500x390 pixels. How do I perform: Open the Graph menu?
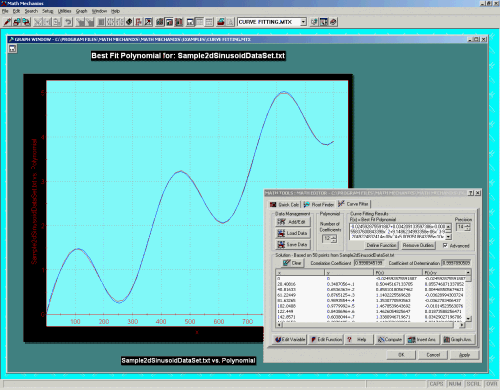click(x=81, y=11)
